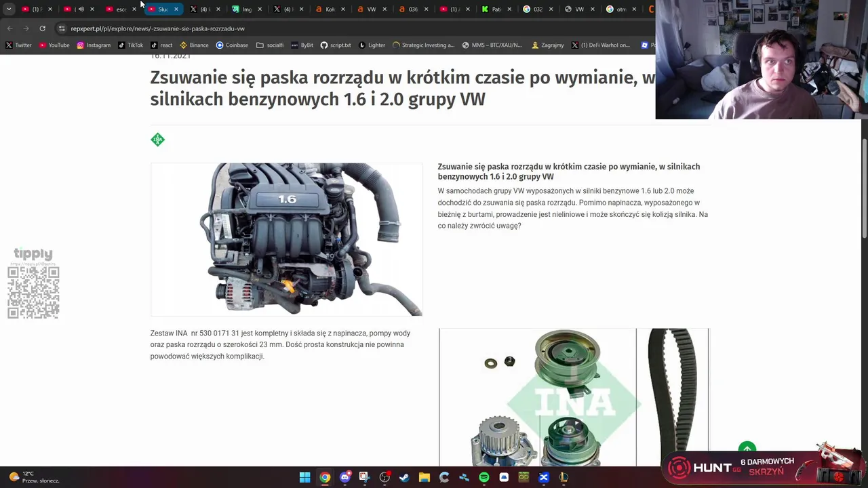Viewport: 868px width, 488px height.
Task: Click paragraph starting 'Zestaw INA nr 530 0171 31'
Action: click(281, 344)
